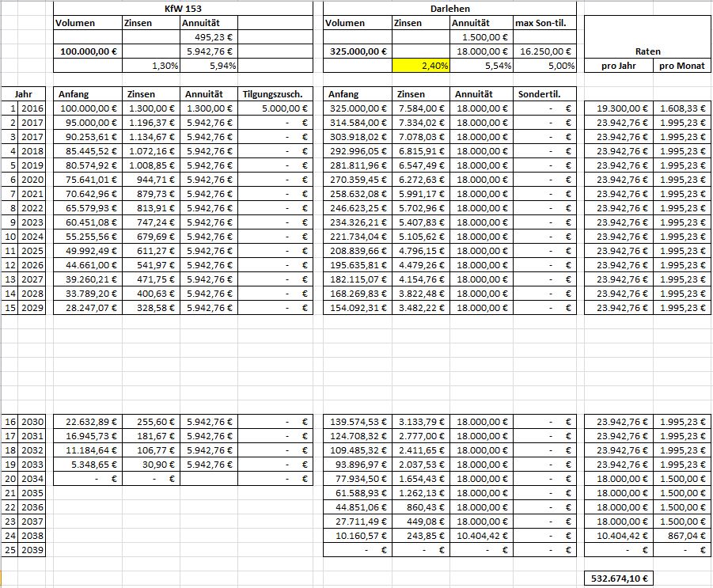Click the pro Jahr column header

[618, 66]
